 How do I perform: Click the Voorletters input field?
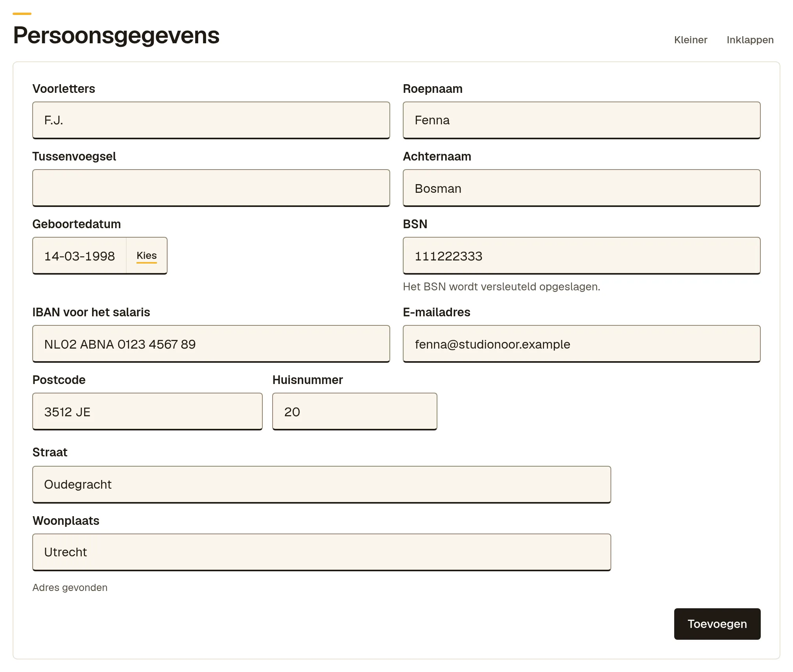pyautogui.click(x=211, y=120)
